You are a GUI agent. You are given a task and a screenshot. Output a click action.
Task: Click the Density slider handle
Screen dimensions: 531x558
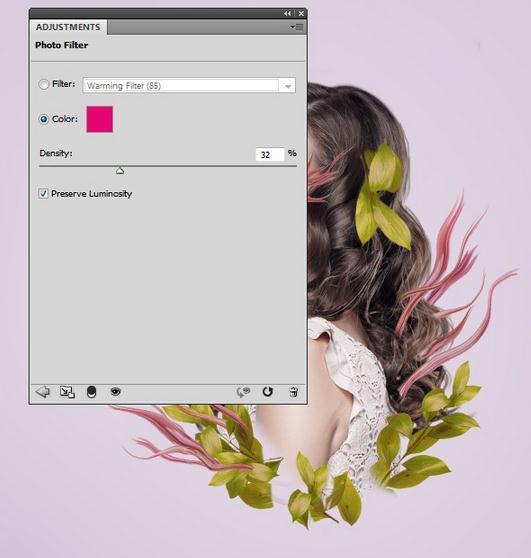tap(120, 171)
